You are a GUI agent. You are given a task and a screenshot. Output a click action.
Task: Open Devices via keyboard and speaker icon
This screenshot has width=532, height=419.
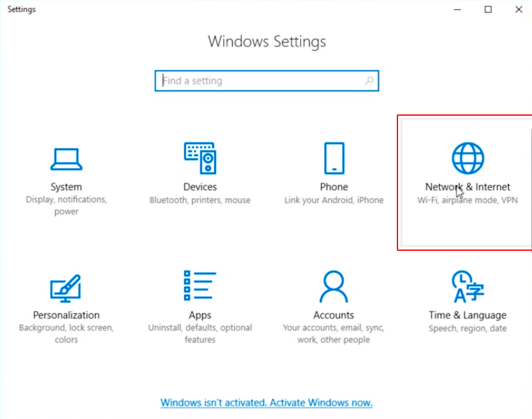200,158
